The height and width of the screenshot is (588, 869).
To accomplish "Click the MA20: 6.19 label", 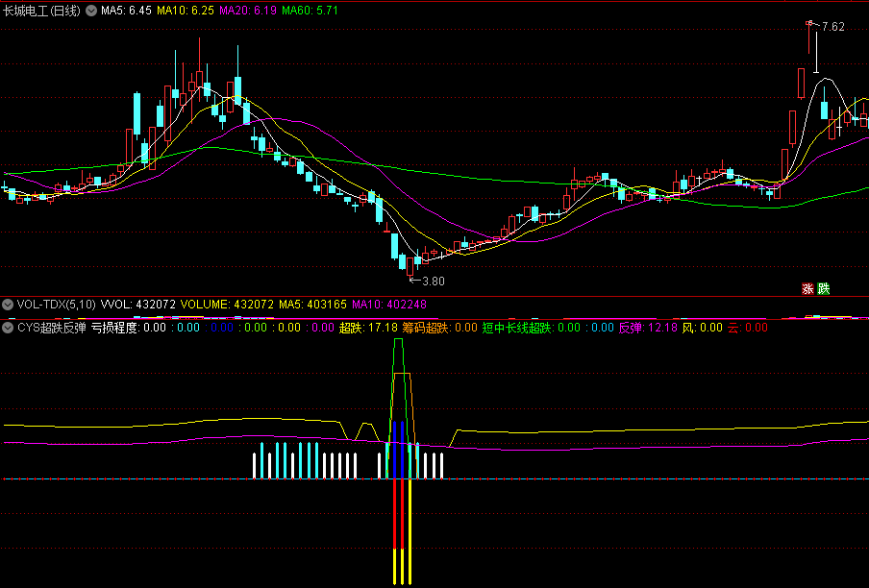I will [x=248, y=11].
